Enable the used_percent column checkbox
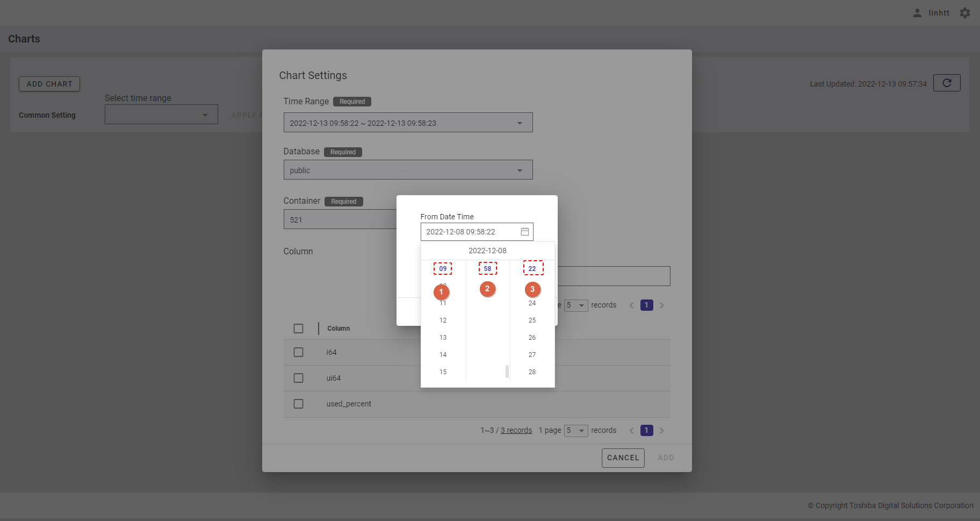Image resolution: width=980 pixels, height=521 pixels. (299, 404)
